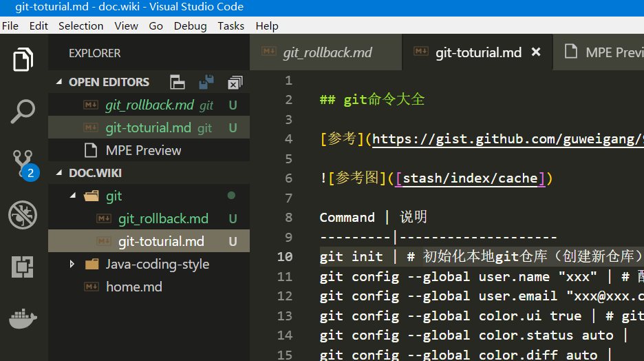Click 'Command | 说明' table header line
Viewport: 644px width, 361px height.
coord(374,217)
